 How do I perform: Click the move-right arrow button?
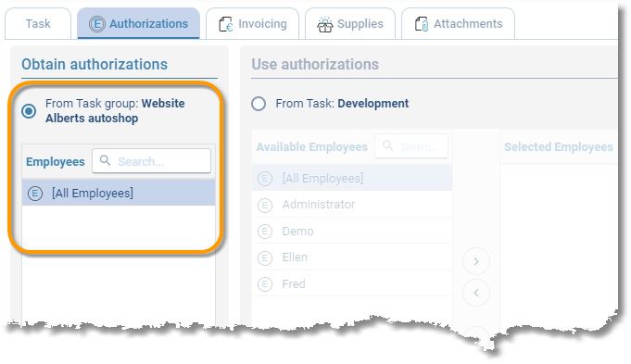(476, 261)
